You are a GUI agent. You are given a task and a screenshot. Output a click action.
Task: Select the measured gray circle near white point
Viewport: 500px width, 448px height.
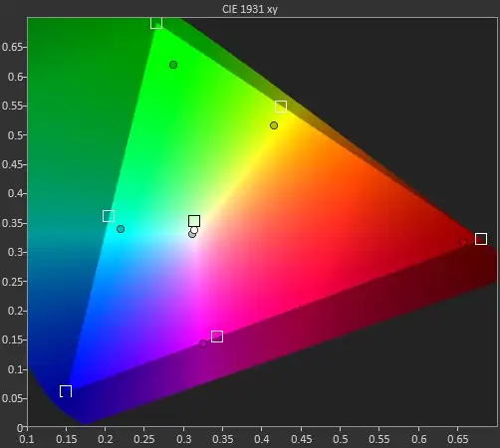pos(192,234)
